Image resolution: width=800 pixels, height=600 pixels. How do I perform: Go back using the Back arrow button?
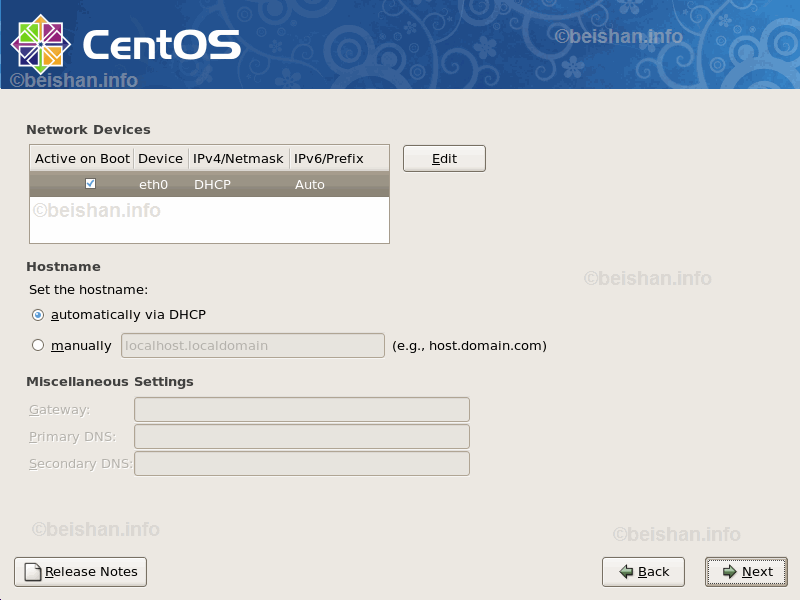pos(643,572)
